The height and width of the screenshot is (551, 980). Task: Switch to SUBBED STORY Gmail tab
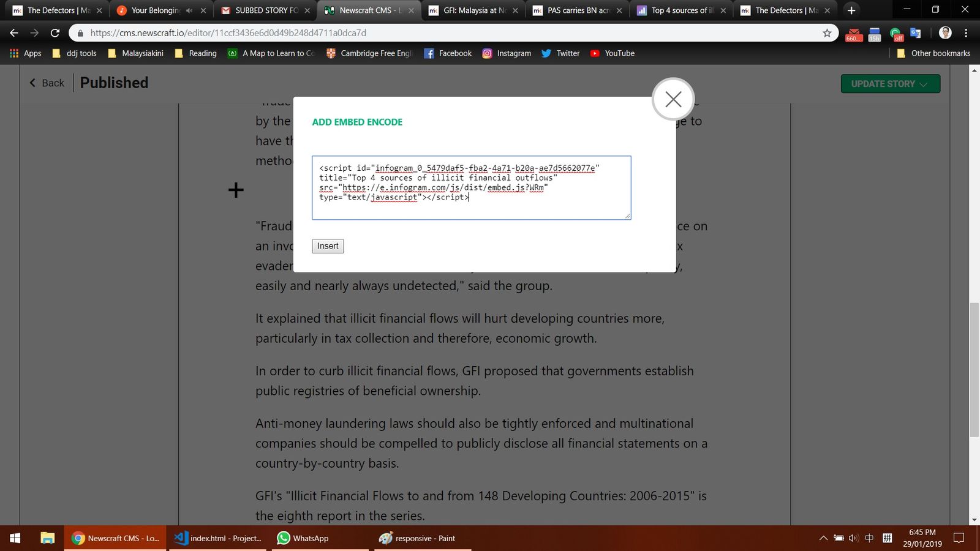click(266, 10)
